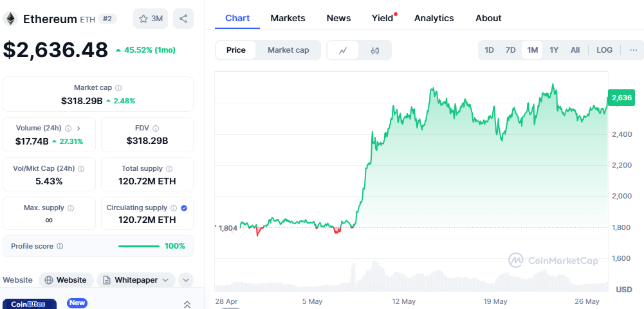Screen dimensions: 644x309
Task: Click the globe icon on Website button
Action: pyautogui.click(x=49, y=280)
